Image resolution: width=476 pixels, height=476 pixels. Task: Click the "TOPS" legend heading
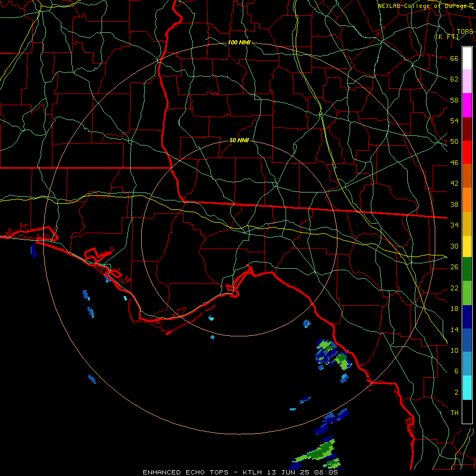tap(465, 32)
